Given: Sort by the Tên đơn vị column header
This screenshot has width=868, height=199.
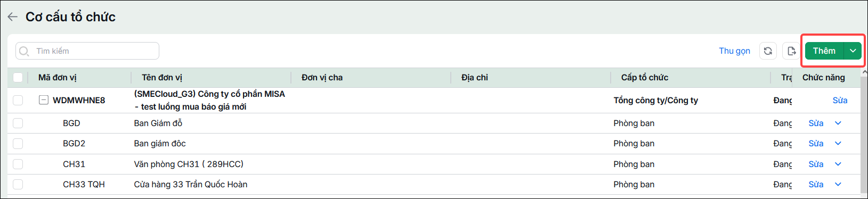Looking at the screenshot, I should tap(162, 78).
